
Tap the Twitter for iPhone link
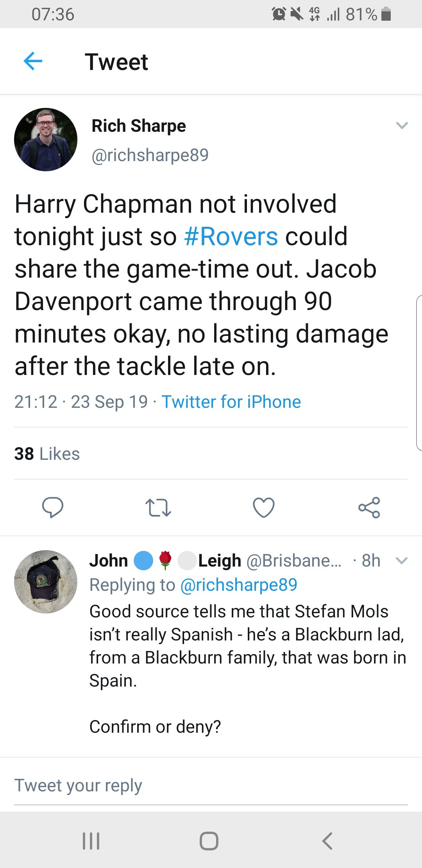(x=231, y=402)
